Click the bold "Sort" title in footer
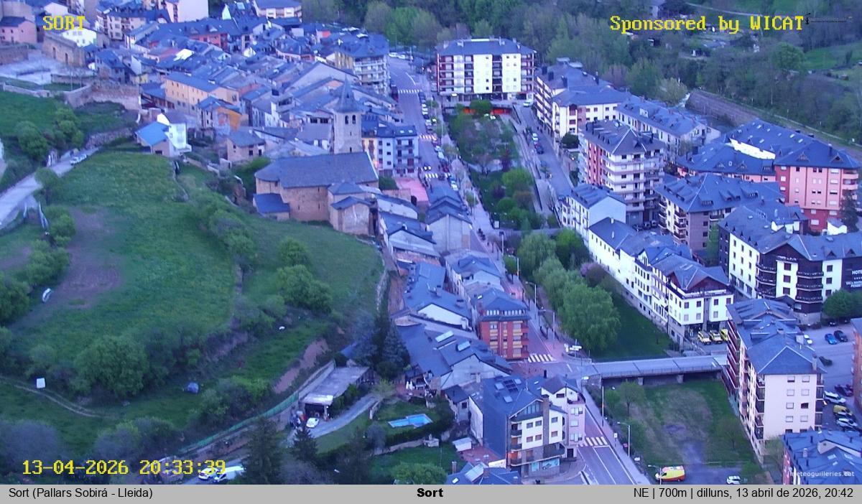 (430, 493)
